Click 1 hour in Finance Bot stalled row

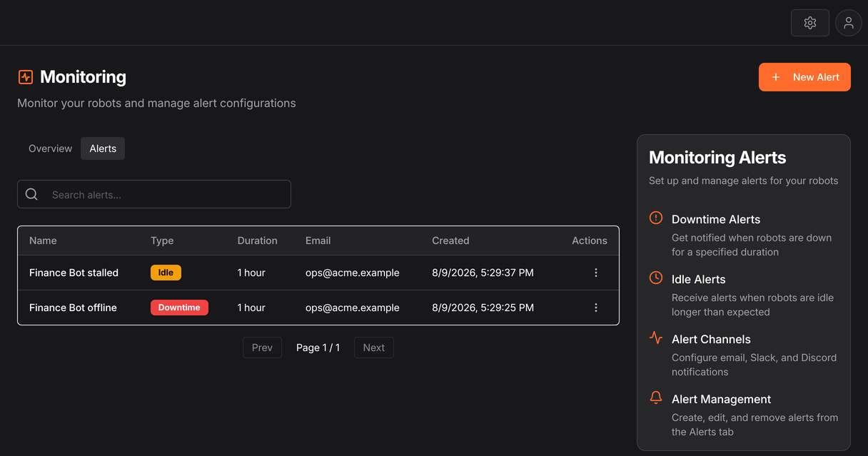coord(251,273)
